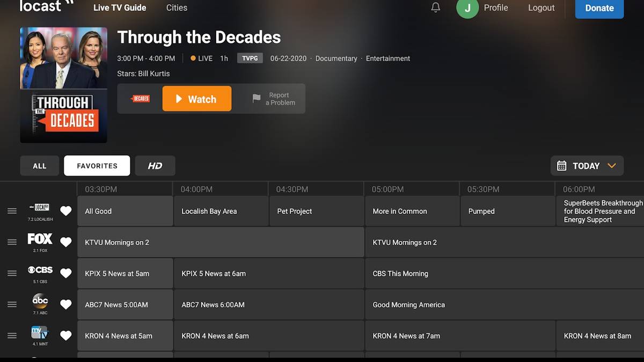Click the report flag icon
This screenshot has width=644, height=362.
coord(257,99)
